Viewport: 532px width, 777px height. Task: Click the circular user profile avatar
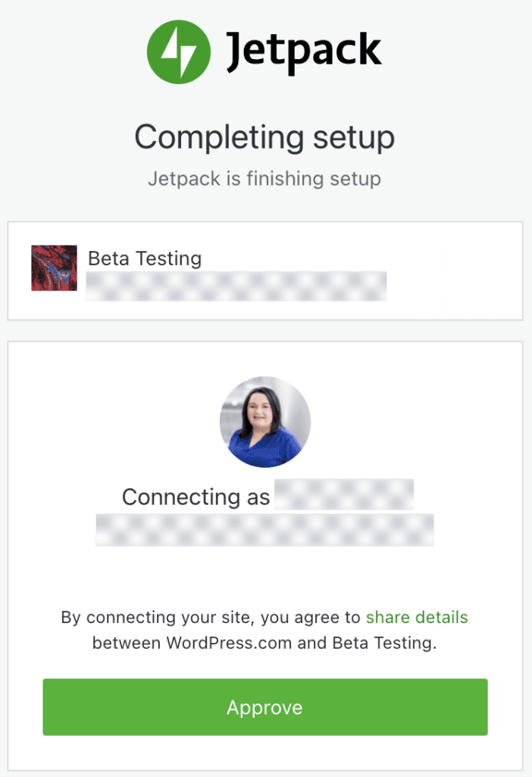(265, 421)
